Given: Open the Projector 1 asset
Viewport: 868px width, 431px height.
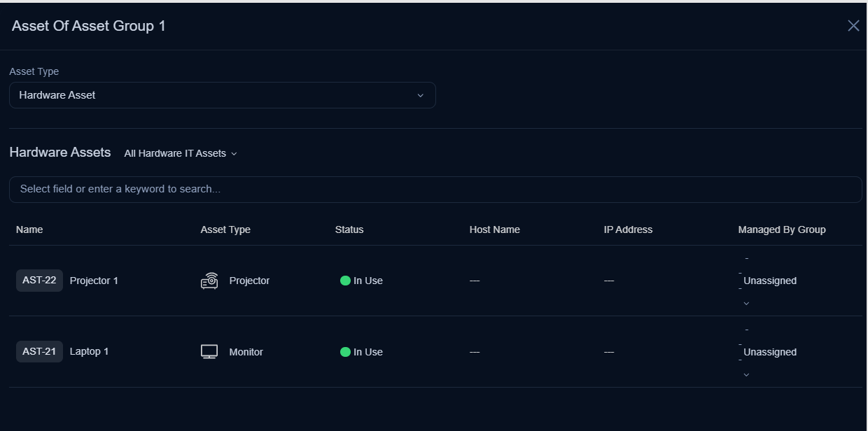Looking at the screenshot, I should click(x=94, y=281).
